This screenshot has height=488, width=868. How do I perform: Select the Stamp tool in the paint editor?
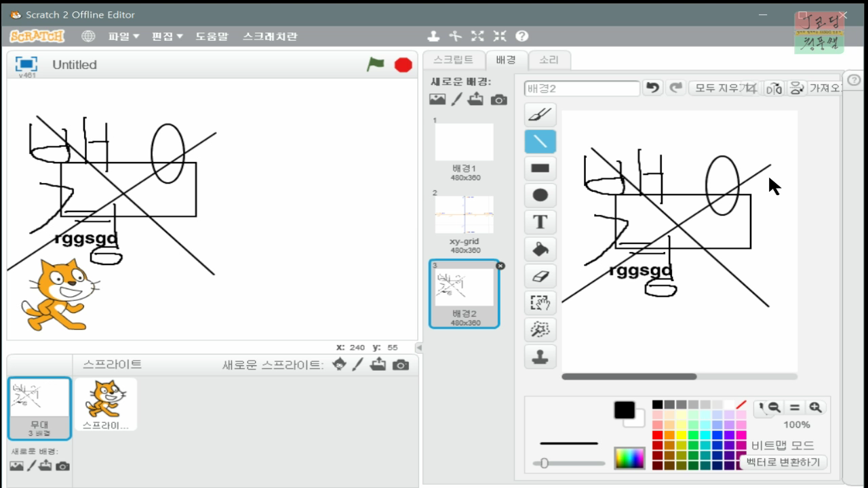tap(539, 357)
